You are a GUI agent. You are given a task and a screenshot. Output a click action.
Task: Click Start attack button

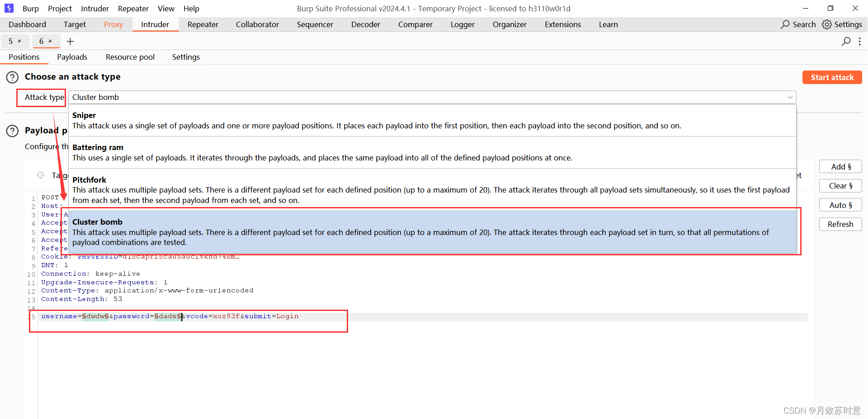[x=832, y=77]
